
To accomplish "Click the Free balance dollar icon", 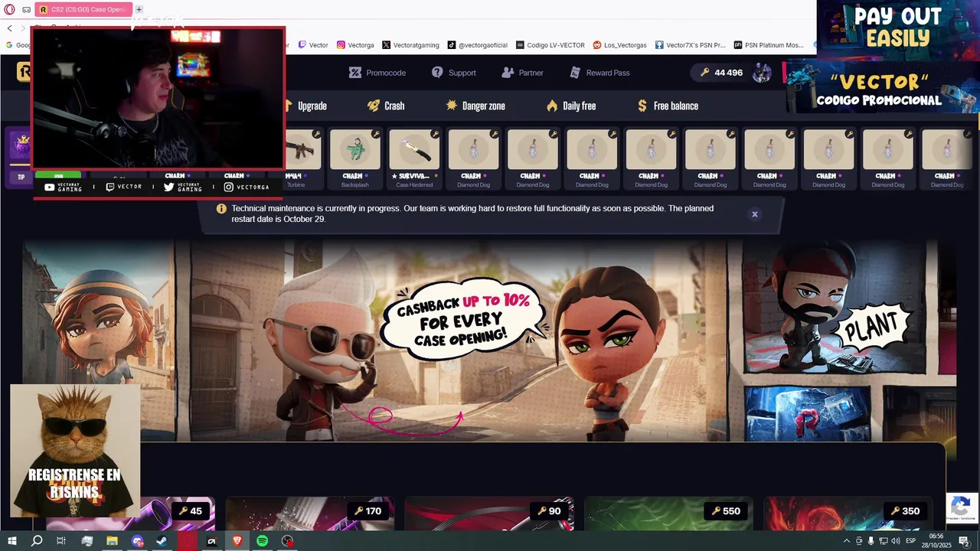I will tap(642, 106).
